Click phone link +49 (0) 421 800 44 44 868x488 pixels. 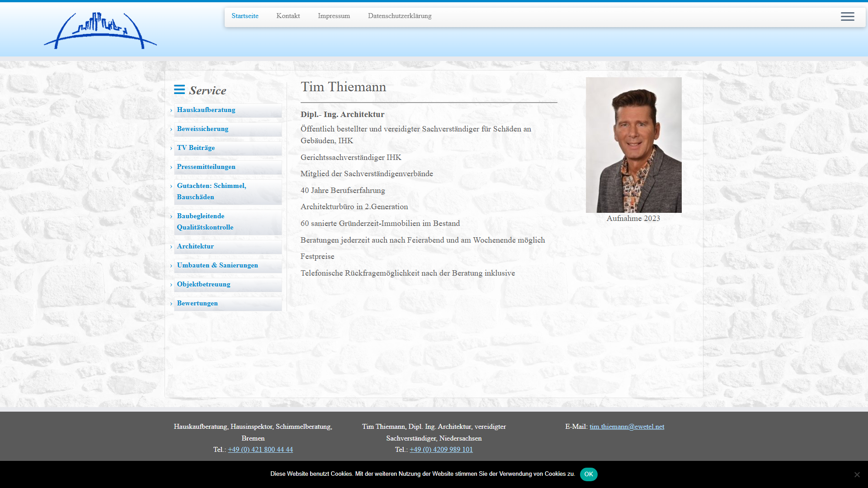[260, 450]
